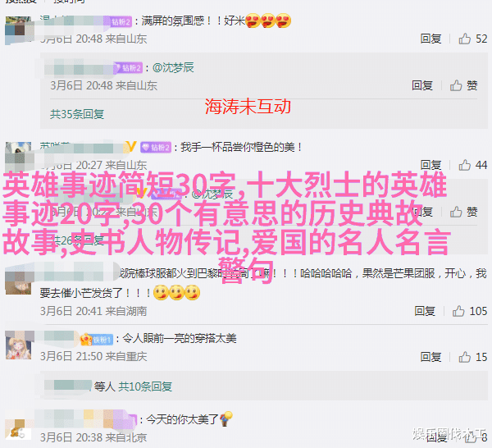Click thumbs-up beside the 15 count
Image resolution: width=492 pixels, height=448 pixels.
pos(464,357)
